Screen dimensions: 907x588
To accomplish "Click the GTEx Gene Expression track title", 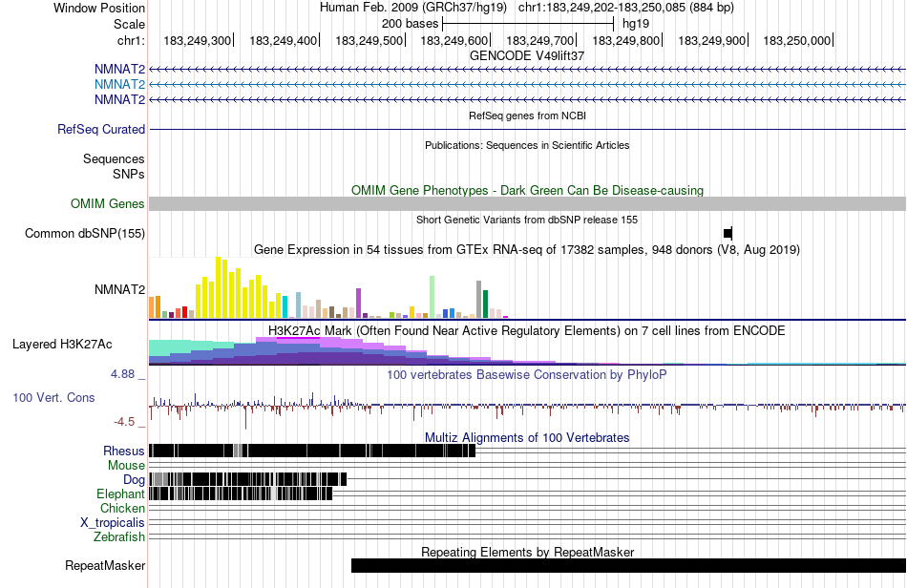I will [527, 250].
